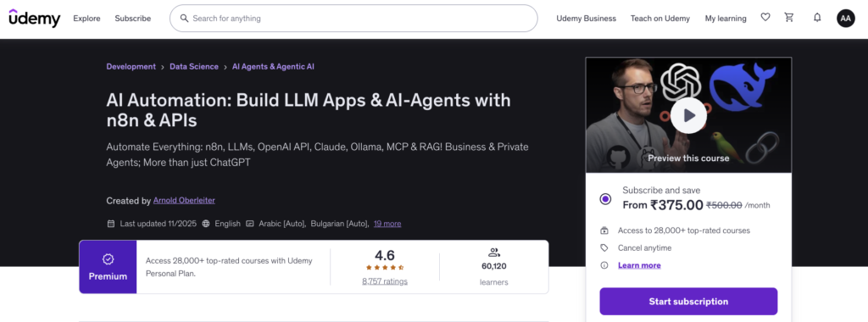
Task: Open the Explore menu
Action: 87,19
